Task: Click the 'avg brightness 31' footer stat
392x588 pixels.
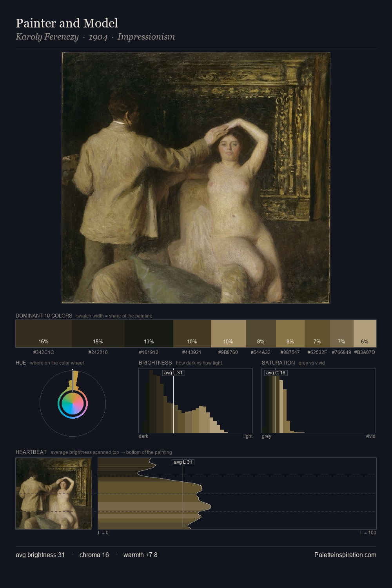Action: (x=40, y=555)
